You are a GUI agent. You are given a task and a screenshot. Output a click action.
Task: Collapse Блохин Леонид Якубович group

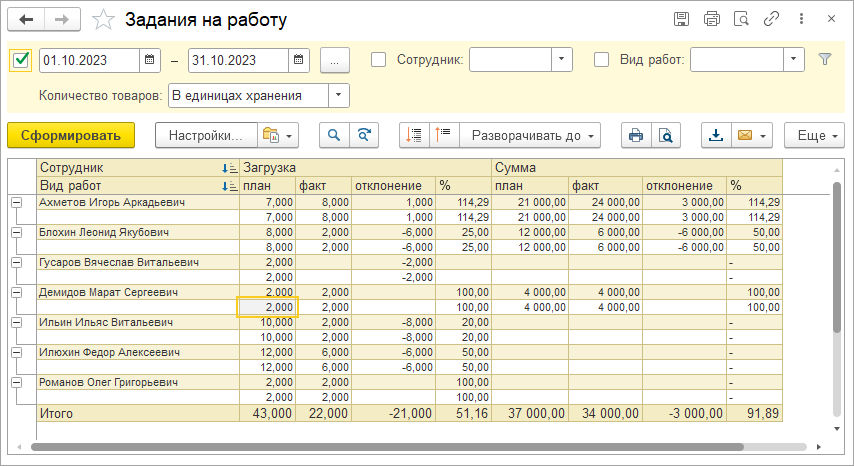click(x=17, y=232)
